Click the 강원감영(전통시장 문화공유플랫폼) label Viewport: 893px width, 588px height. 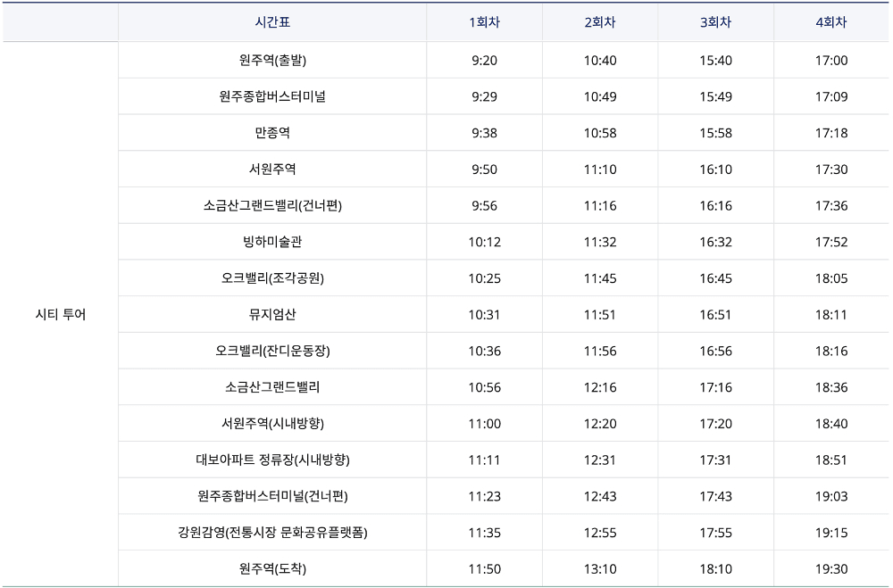coord(273,532)
